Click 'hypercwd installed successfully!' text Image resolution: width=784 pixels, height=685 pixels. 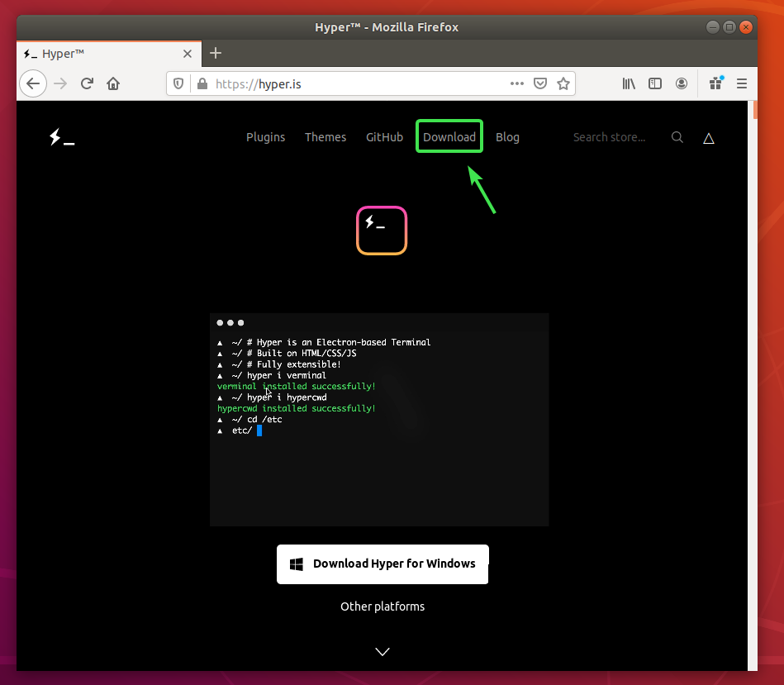tap(296, 408)
